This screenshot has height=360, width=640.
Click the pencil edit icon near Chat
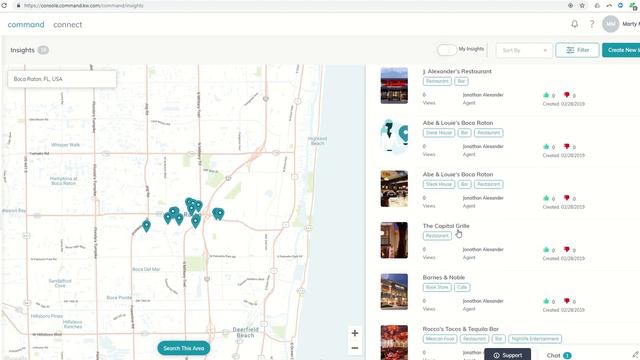coord(635,355)
